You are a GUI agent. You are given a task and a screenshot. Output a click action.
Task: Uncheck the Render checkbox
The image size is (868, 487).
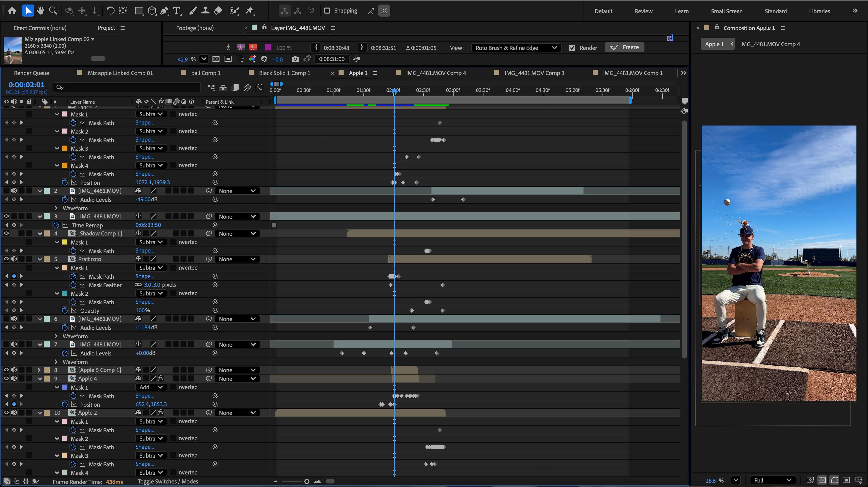[572, 48]
